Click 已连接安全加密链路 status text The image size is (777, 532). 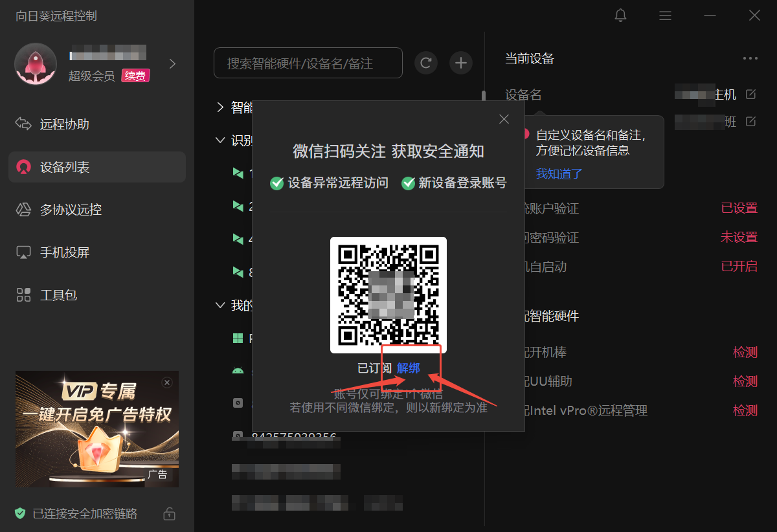click(x=85, y=514)
